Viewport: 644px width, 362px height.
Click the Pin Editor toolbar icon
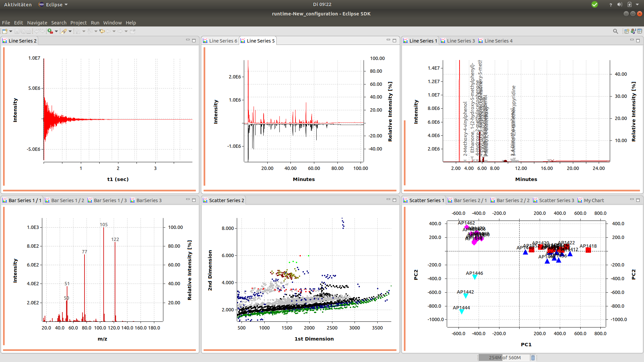(x=132, y=31)
